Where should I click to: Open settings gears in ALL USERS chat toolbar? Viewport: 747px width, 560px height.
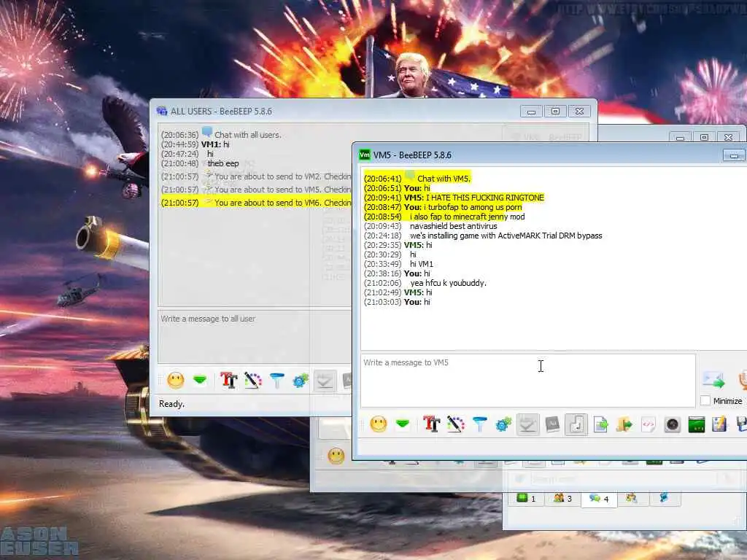point(301,380)
